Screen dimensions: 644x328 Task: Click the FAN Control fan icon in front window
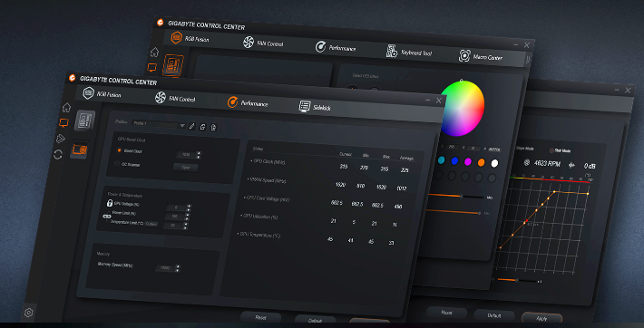pos(161,98)
